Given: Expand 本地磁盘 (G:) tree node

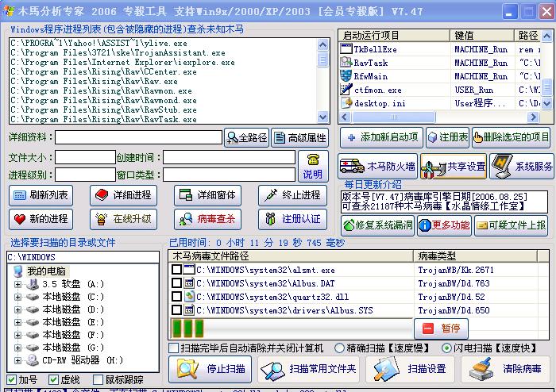Looking at the screenshot, I should point(17,348).
